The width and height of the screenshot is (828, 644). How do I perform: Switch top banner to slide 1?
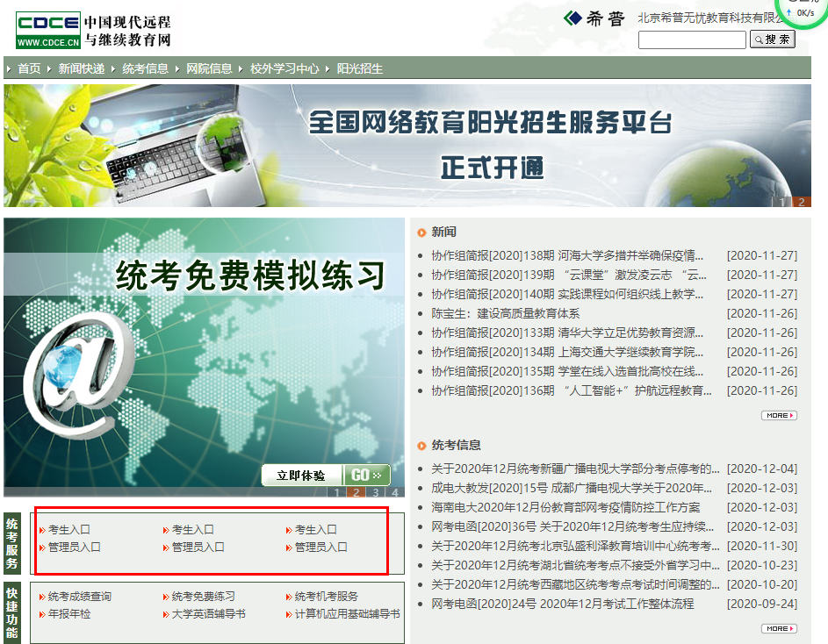point(783,202)
